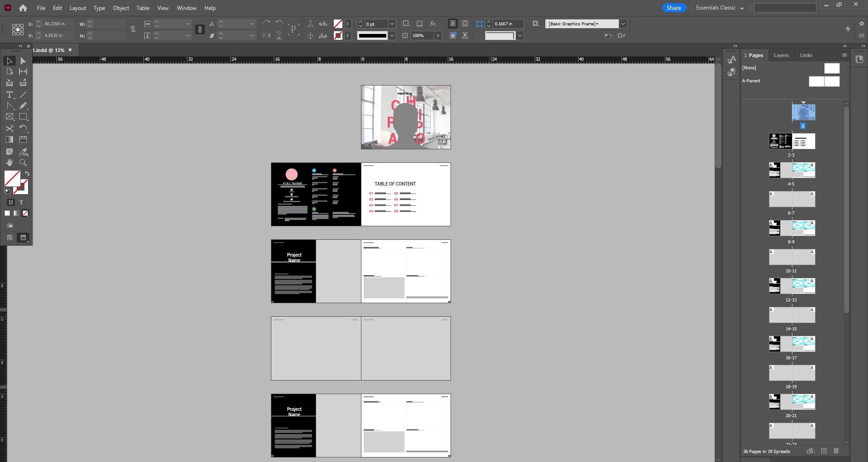The height and width of the screenshot is (462, 868).
Task: Choose the Gradient Swatch tool
Action: pos(9,139)
